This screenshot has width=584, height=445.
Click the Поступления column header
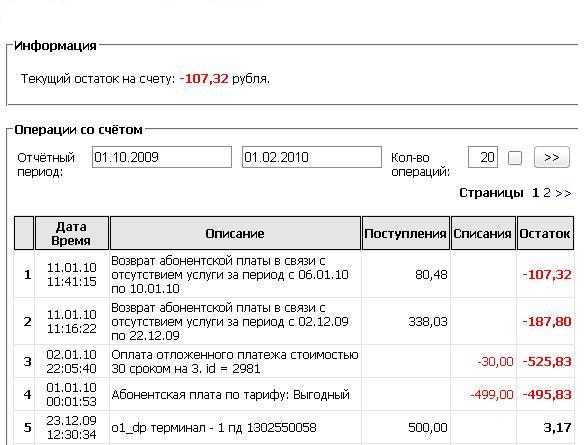click(x=406, y=233)
